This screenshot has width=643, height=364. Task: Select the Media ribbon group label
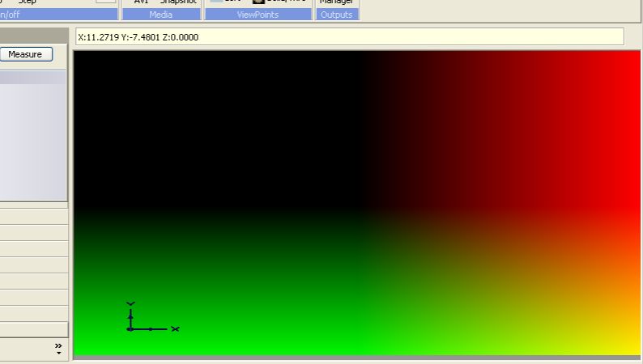tap(160, 15)
